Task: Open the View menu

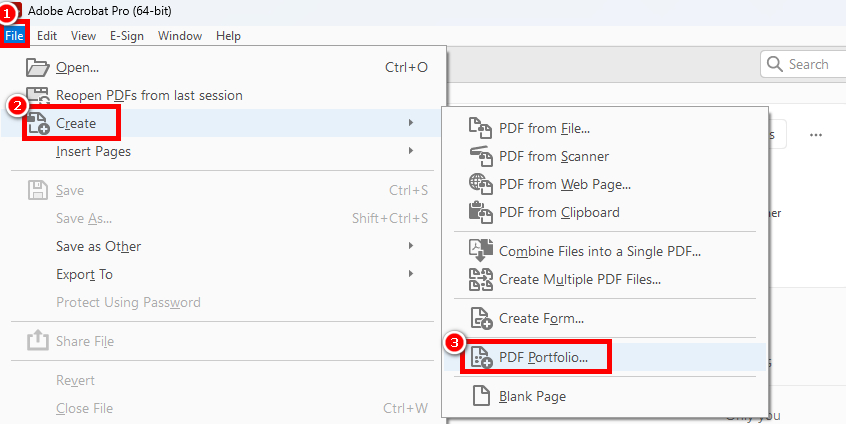Action: (83, 36)
